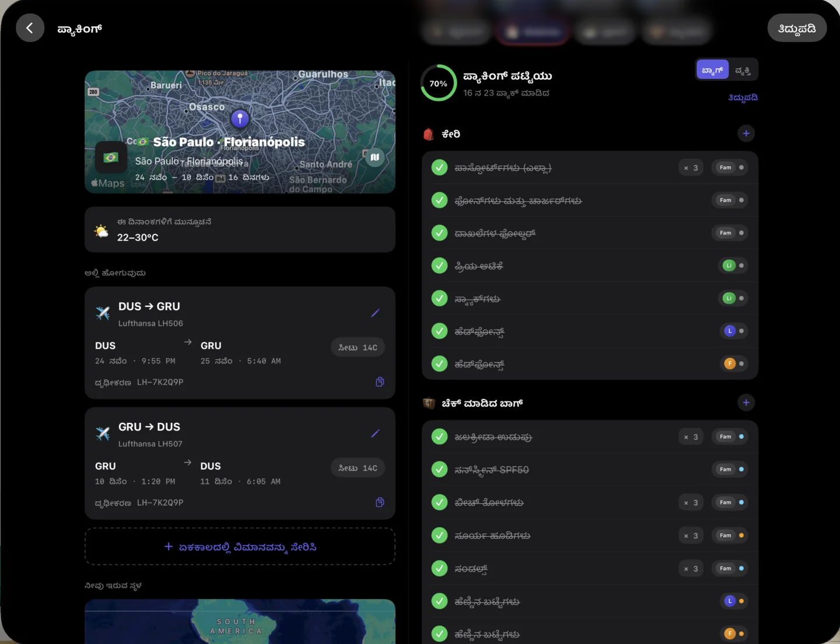Select the purple pin on the São Paulo map

click(x=240, y=118)
